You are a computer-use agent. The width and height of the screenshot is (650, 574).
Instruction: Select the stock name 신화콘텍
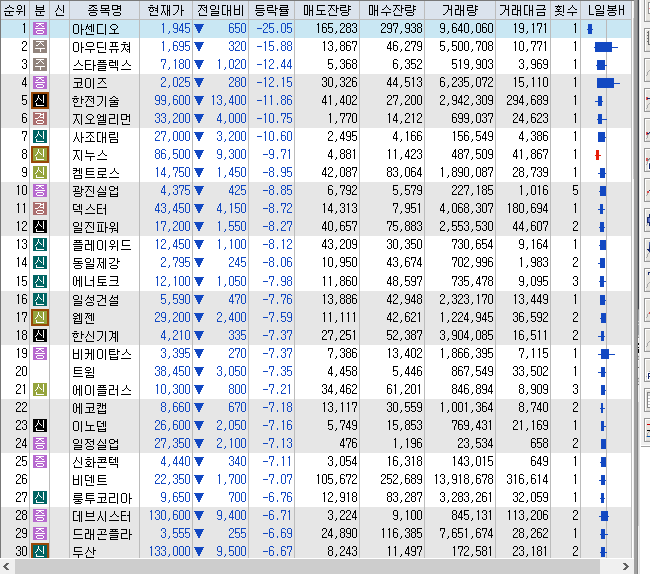coord(95,462)
